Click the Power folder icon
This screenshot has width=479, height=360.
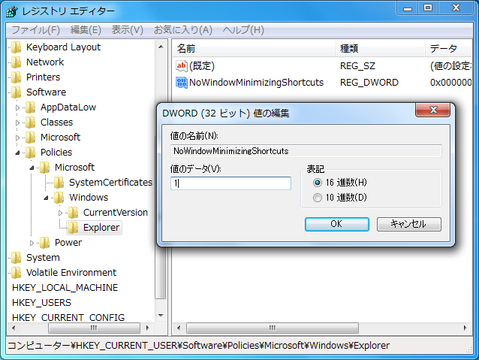45,243
